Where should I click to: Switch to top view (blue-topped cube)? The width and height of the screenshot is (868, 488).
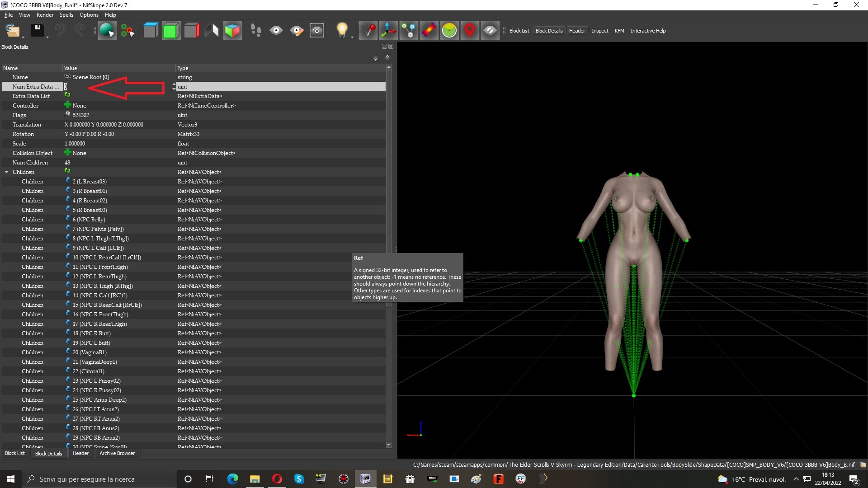point(151,31)
